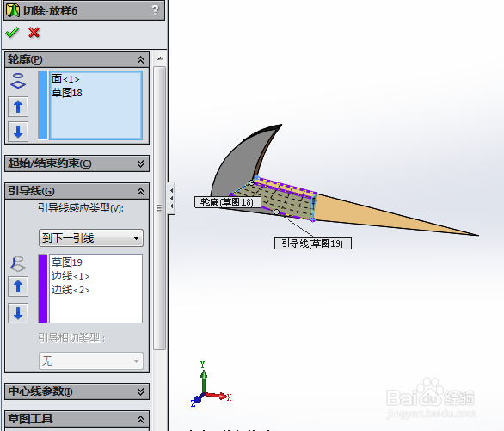The image size is (504, 431).
Task: Select 草图19 in the guide curve list
Action: click(x=67, y=262)
